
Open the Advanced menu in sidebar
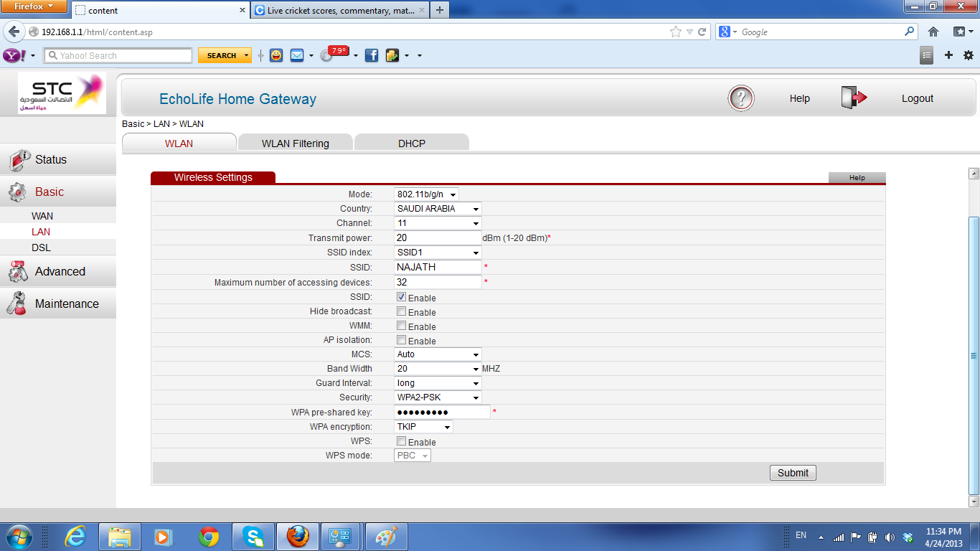tap(58, 271)
